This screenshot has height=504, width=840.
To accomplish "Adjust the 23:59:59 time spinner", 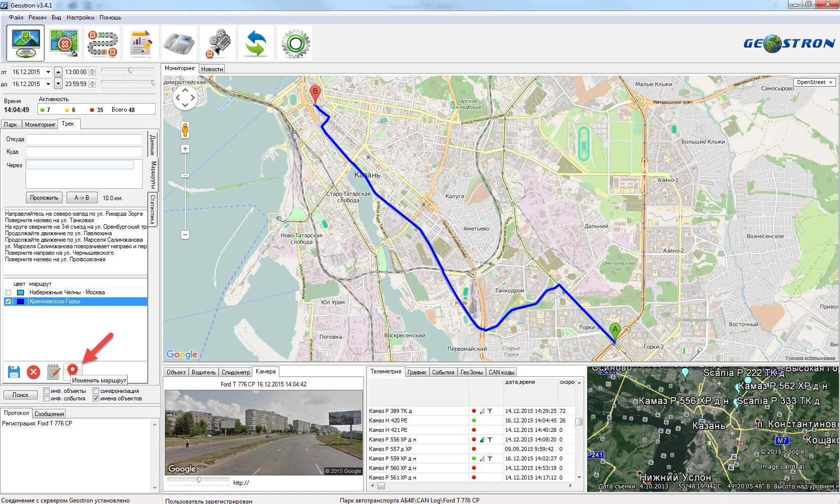I will tap(92, 84).
